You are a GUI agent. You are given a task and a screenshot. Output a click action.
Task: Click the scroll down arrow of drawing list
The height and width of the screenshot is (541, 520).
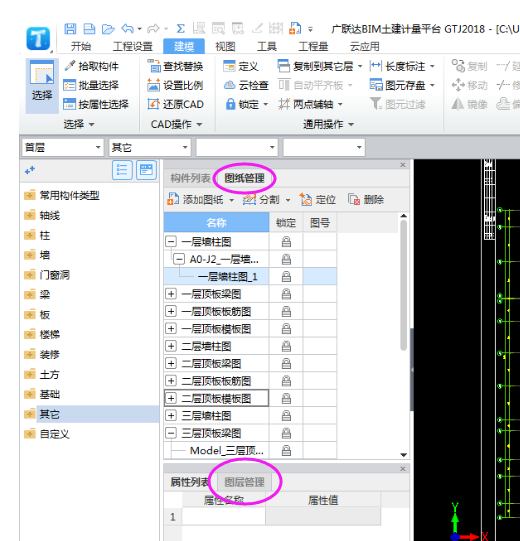(x=403, y=455)
